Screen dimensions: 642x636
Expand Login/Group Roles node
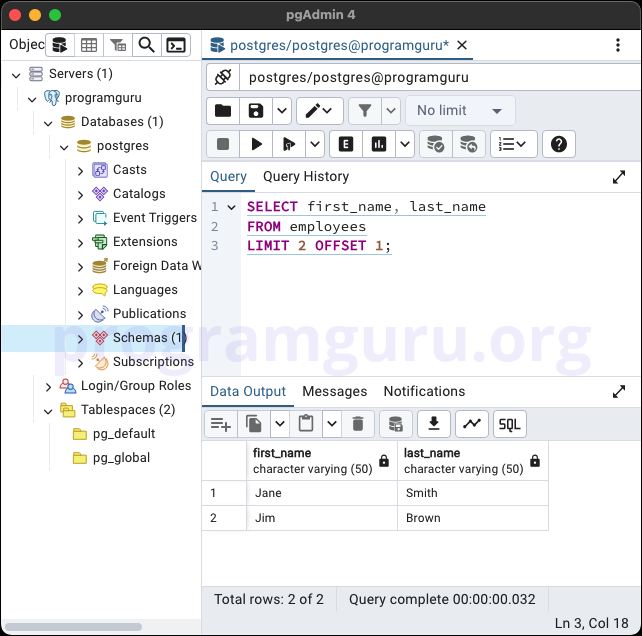click(x=48, y=387)
